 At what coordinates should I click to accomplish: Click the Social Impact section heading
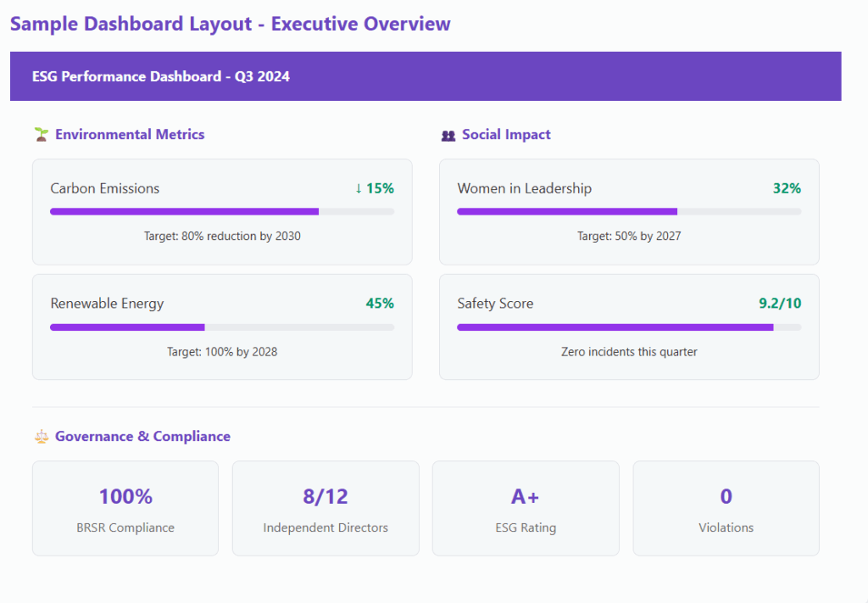(506, 135)
